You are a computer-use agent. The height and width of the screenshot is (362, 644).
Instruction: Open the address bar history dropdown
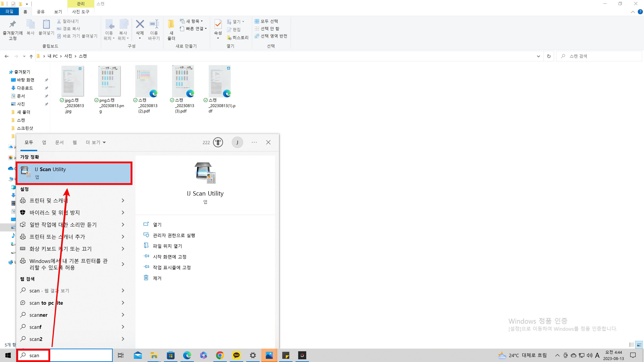(x=538, y=56)
